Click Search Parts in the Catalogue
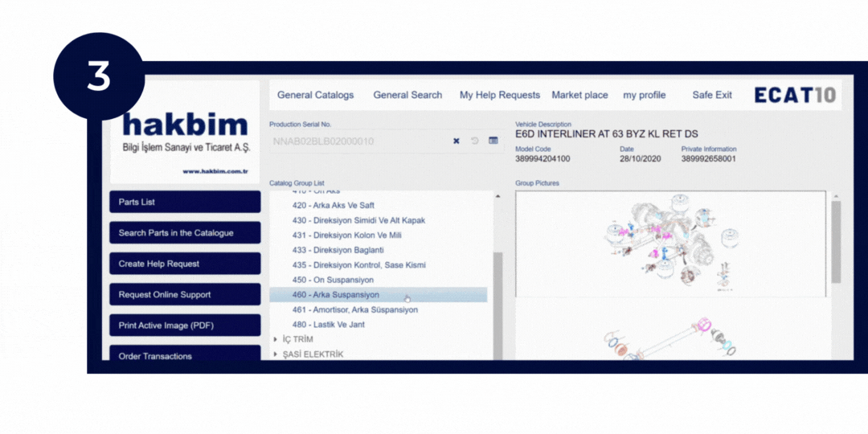The width and height of the screenshot is (868, 434). pos(185,233)
